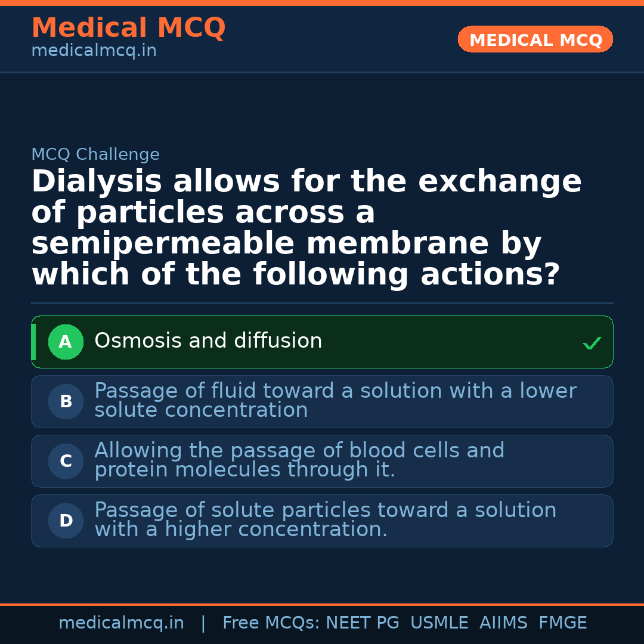Click AIIMS in the footer
The width and height of the screenshot is (644, 644).
point(503,623)
